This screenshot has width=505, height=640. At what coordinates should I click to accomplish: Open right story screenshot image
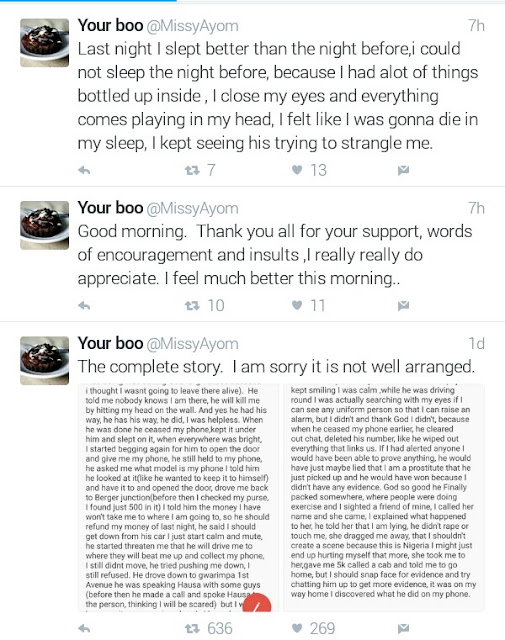384,498
